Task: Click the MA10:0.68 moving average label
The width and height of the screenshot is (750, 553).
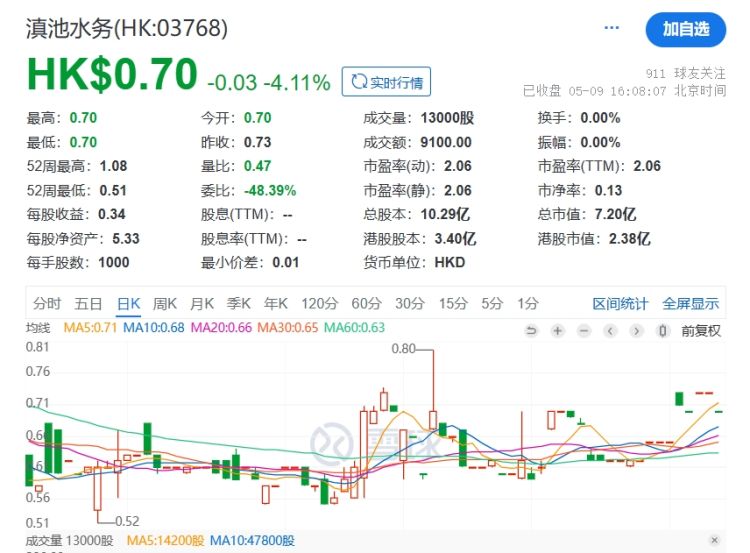Action: [154, 328]
